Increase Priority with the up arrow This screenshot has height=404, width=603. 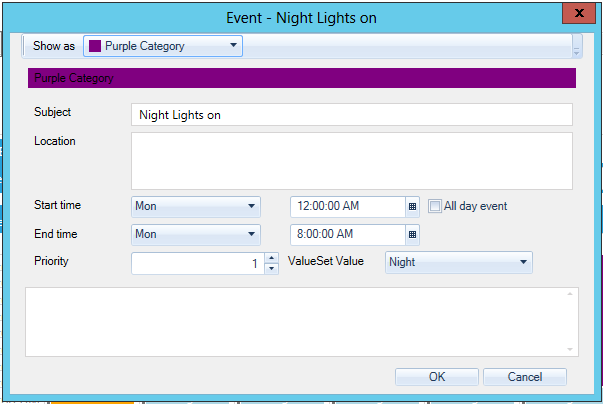pyautogui.click(x=271, y=258)
